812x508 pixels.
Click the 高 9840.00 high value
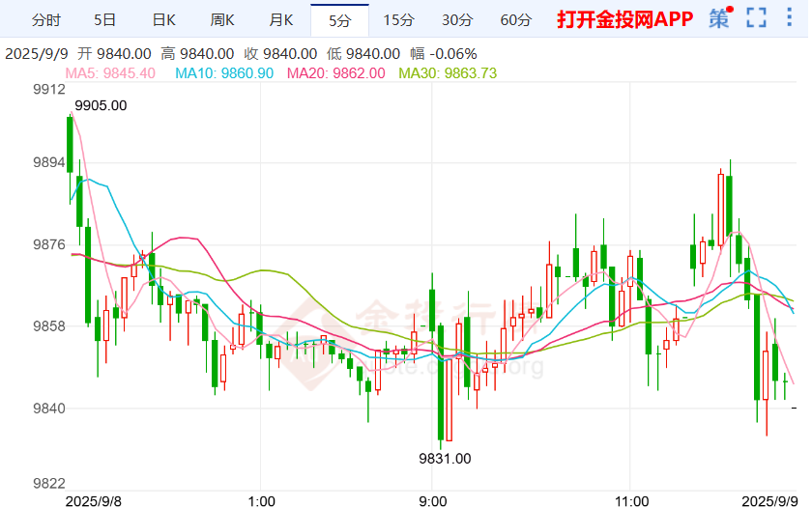[197, 54]
